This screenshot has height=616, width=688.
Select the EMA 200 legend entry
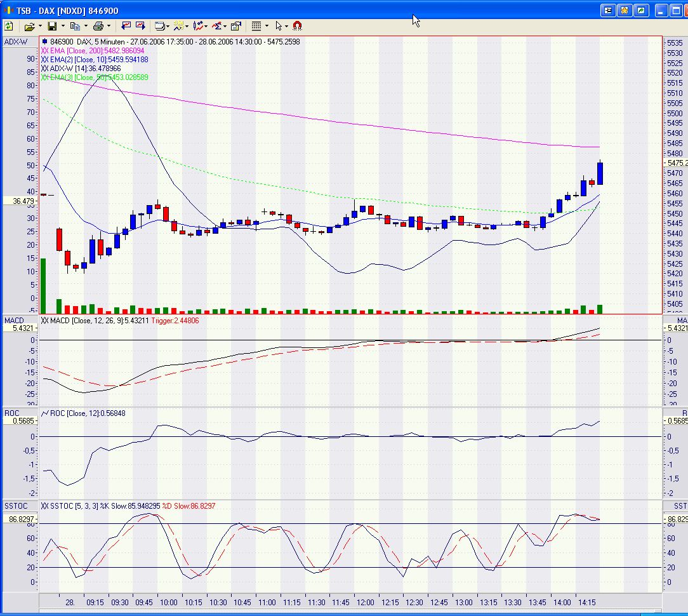(x=93, y=50)
